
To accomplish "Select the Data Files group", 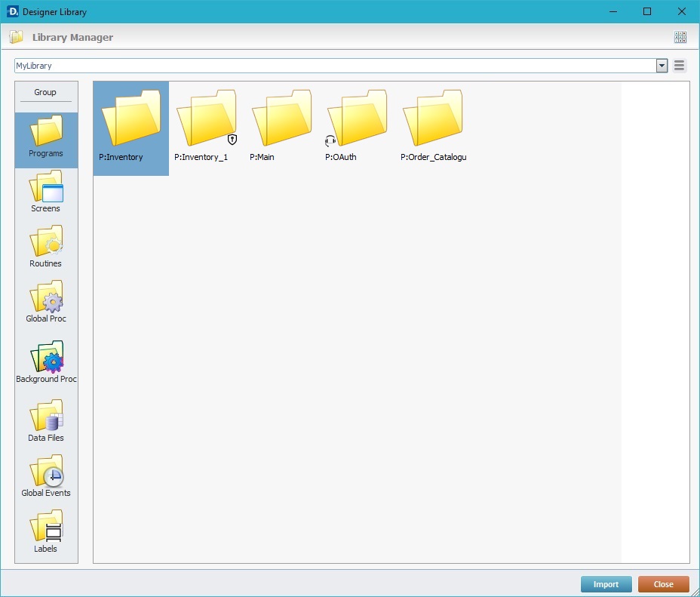I will click(46, 421).
